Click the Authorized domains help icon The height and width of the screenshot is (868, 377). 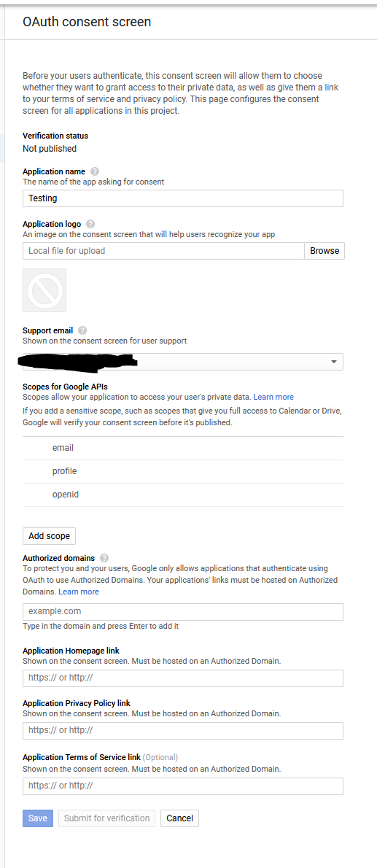pyautogui.click(x=104, y=558)
